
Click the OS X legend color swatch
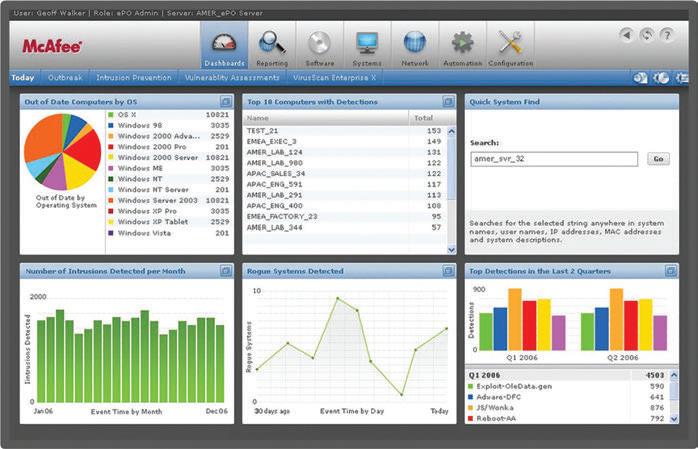pos(111,115)
